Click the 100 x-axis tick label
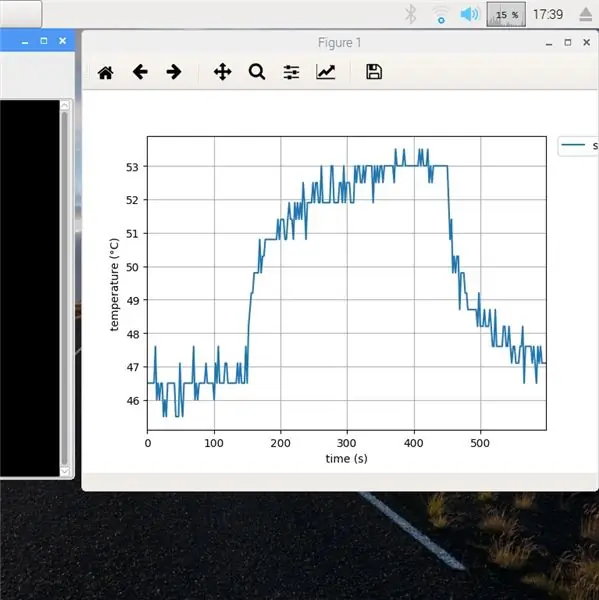 214,443
